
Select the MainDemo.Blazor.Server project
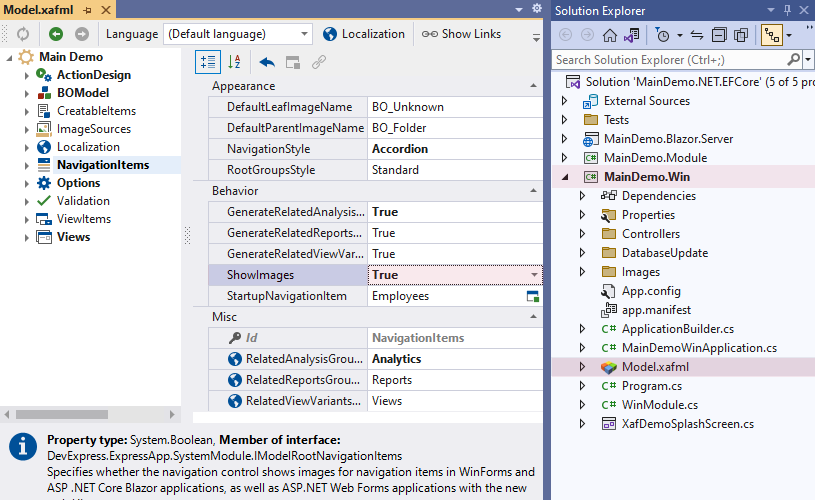668,139
